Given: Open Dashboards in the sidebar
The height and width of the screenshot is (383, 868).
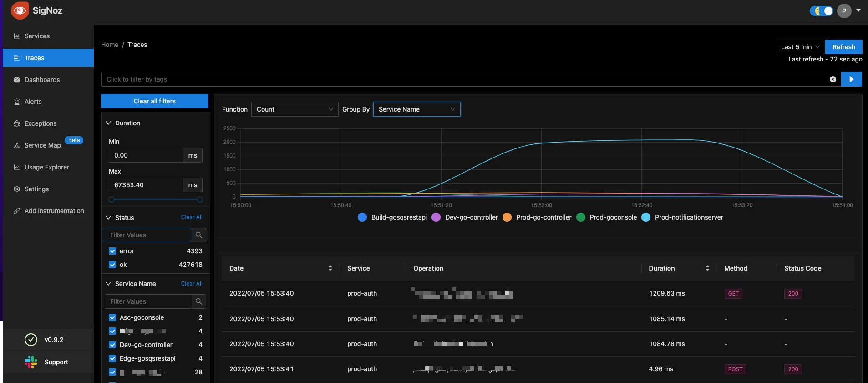Looking at the screenshot, I should 48,80.
